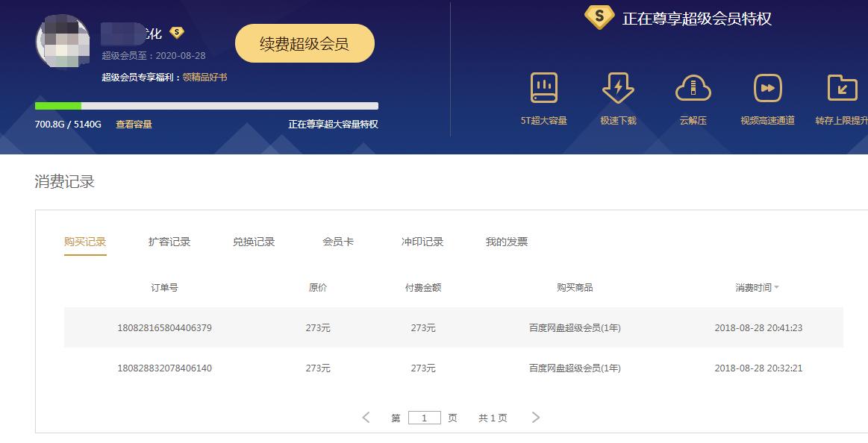Click the gold S badge beside username
868x443 pixels.
pos(177,33)
